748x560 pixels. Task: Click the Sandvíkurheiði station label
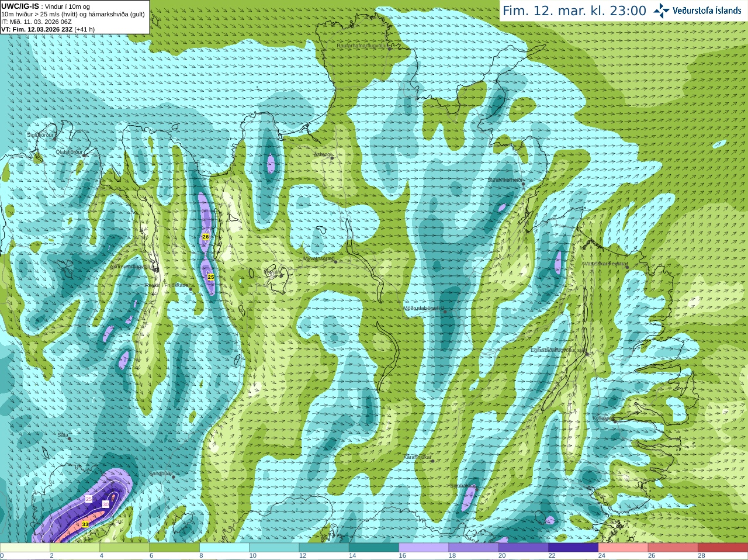click(505, 180)
